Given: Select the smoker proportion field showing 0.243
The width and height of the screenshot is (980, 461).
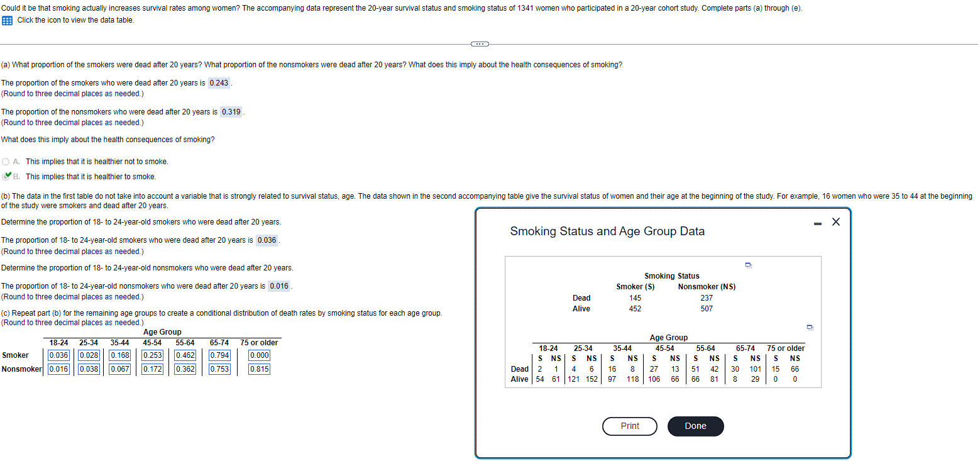Looking at the screenshot, I should pyautogui.click(x=219, y=82).
